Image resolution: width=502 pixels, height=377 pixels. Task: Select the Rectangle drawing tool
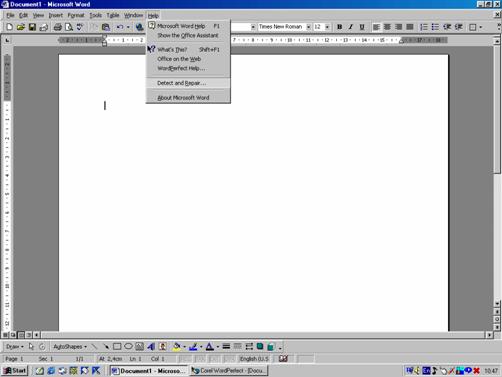pos(117,347)
